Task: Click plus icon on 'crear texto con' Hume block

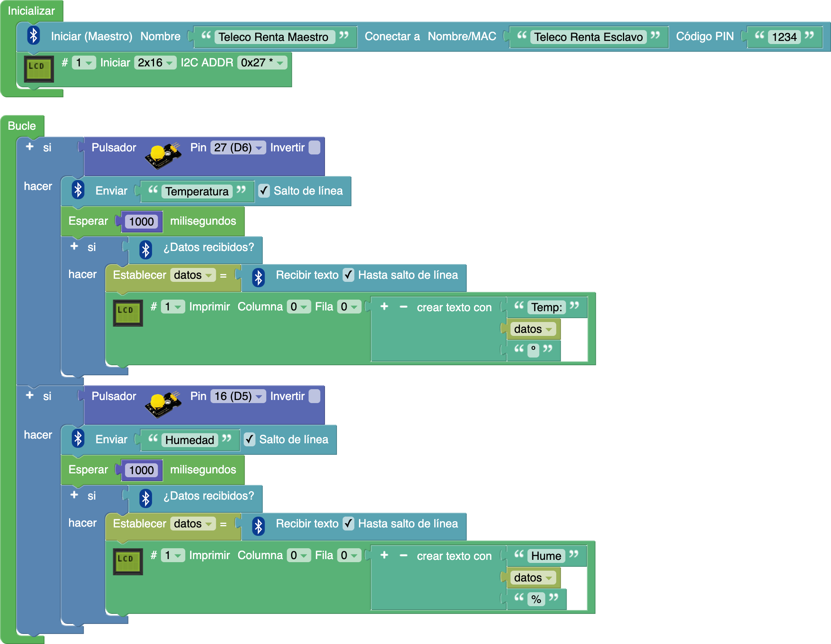Action: pyautogui.click(x=384, y=555)
